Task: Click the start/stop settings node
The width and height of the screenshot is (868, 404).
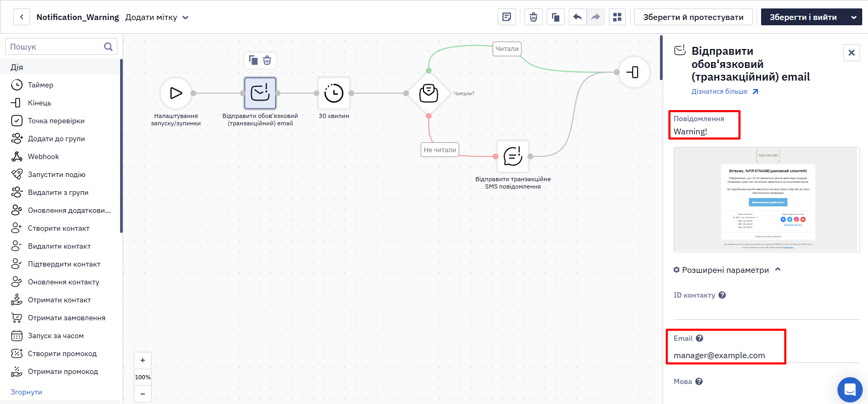Action: pyautogui.click(x=176, y=93)
